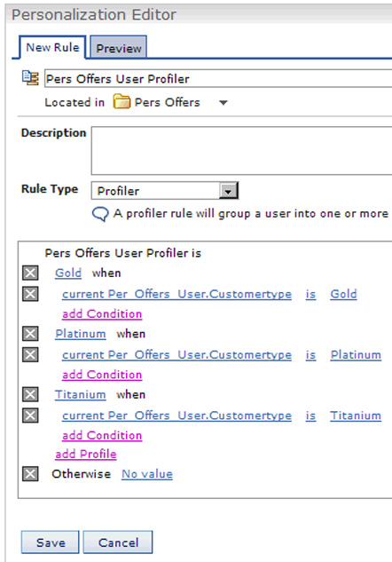Cancel editing the rule
Screen dimensions: 392x562
(x=118, y=542)
